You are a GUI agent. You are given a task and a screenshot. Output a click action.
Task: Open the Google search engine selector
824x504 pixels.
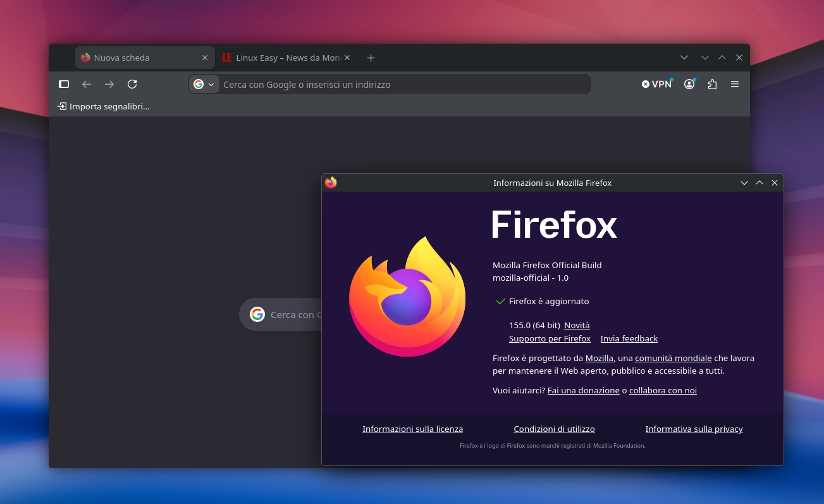pyautogui.click(x=204, y=84)
